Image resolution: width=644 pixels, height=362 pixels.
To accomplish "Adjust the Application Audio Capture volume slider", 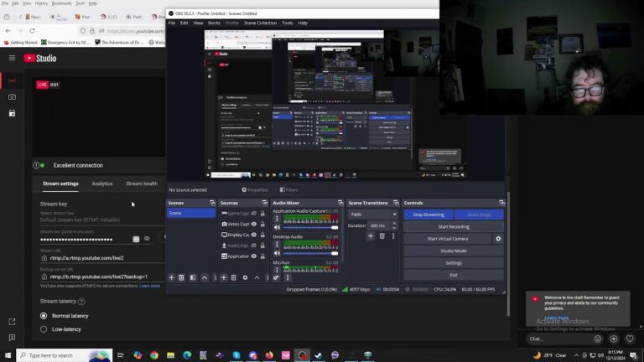I will 310,227.
